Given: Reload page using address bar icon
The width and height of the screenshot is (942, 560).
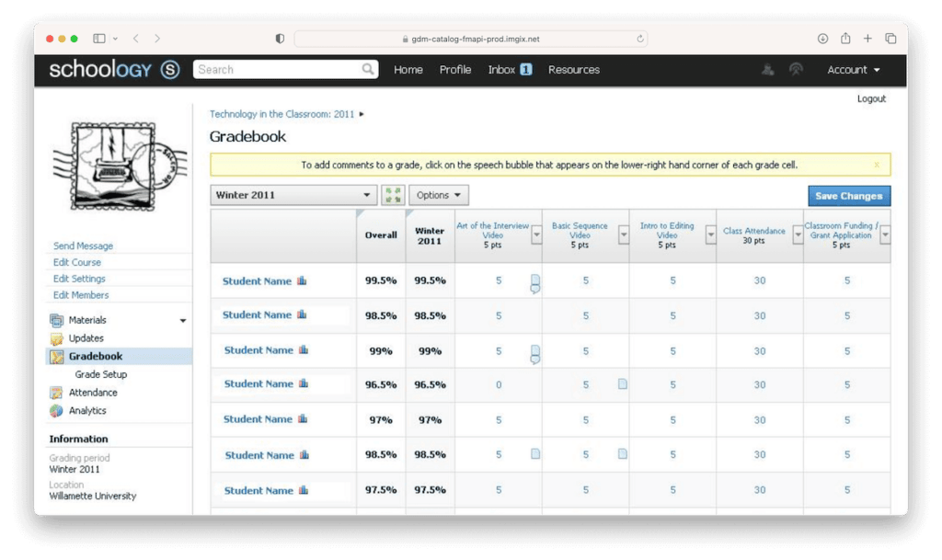Looking at the screenshot, I should [x=640, y=39].
